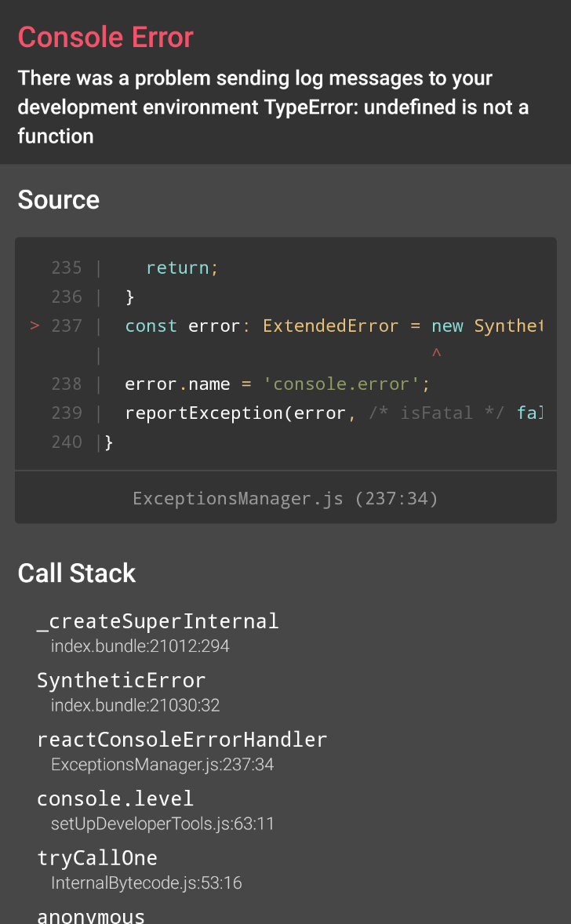Expand the SyntheticError call stack entry

(122, 680)
